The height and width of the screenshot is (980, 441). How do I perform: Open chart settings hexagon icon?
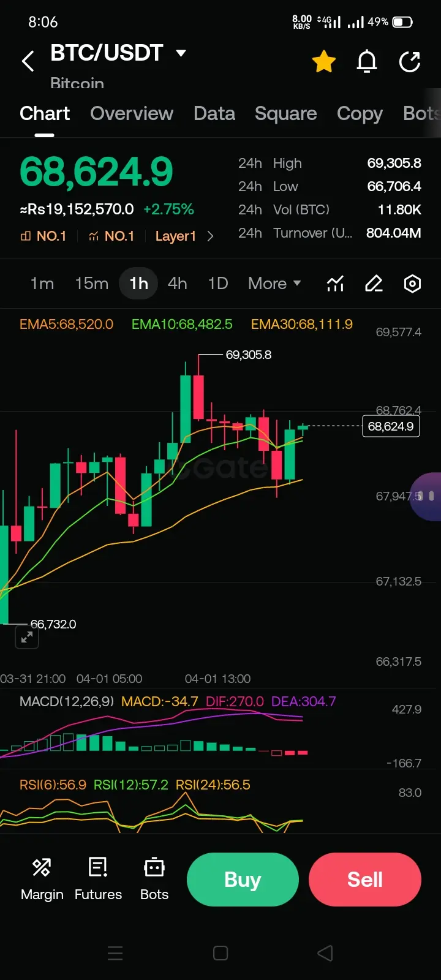click(412, 284)
